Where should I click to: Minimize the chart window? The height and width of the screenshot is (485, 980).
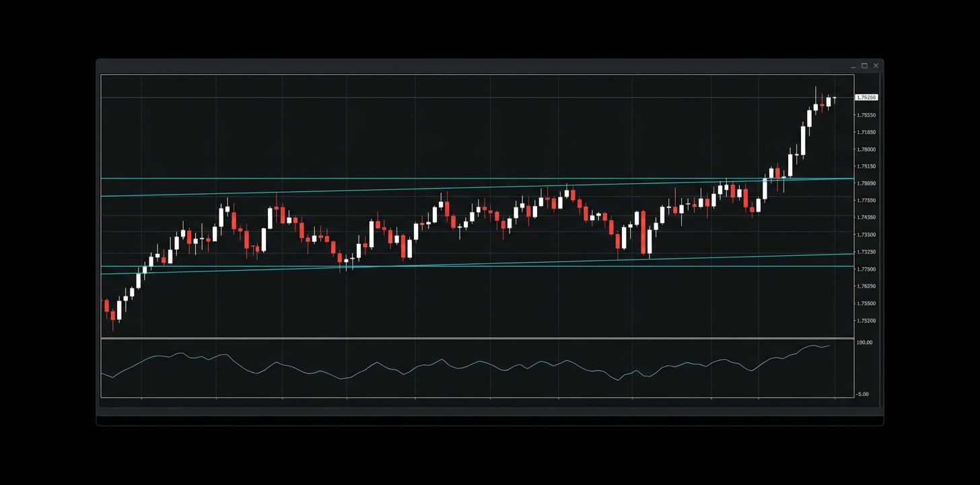click(x=853, y=66)
